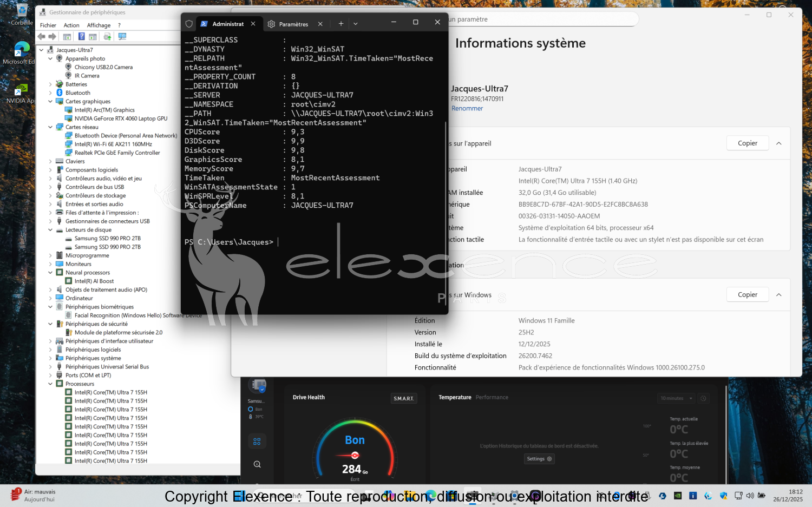This screenshot has height=507, width=812.
Task: Click the magnifier drive details icon in Samsung sidebar
Action: 257,464
